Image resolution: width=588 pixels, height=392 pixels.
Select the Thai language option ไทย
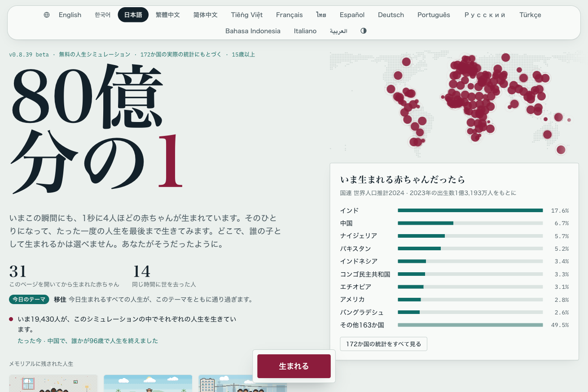[321, 15]
